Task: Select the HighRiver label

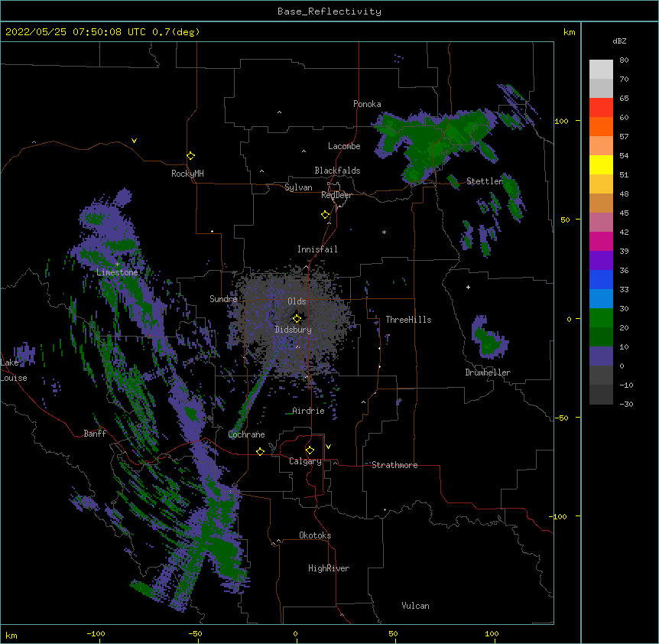Action: pos(329,568)
